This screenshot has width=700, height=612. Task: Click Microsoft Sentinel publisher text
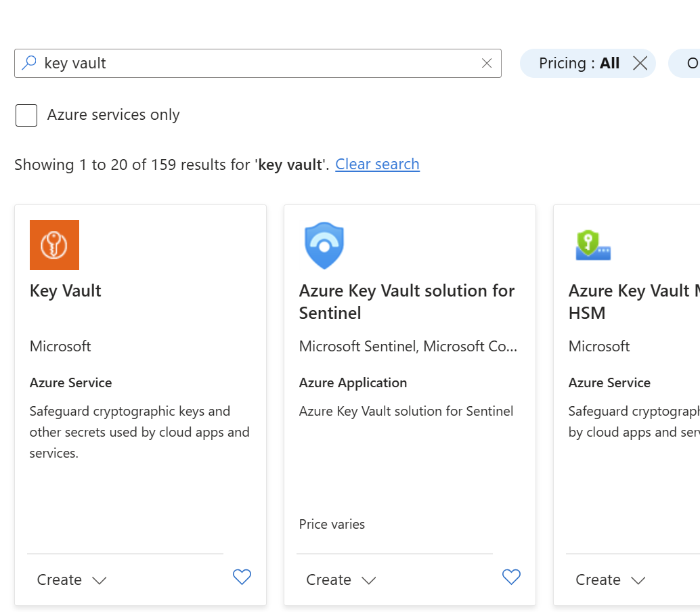pyautogui.click(x=408, y=346)
